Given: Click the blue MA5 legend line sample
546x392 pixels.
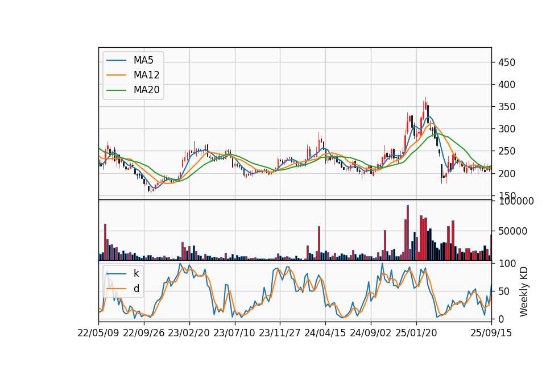Looking at the screenshot, I should click(116, 60).
